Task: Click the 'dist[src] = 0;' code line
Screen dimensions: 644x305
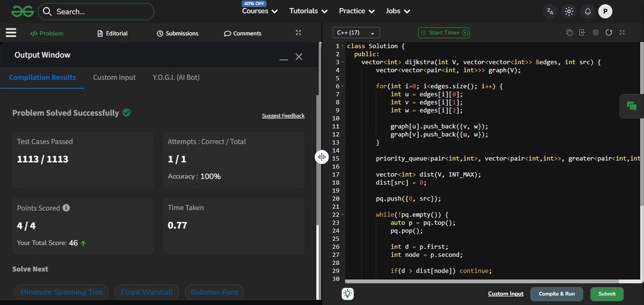Action: pyautogui.click(x=402, y=182)
